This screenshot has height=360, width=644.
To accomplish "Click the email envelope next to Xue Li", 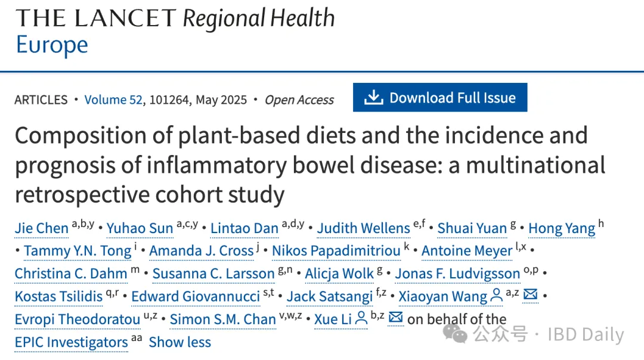I will click(395, 318).
